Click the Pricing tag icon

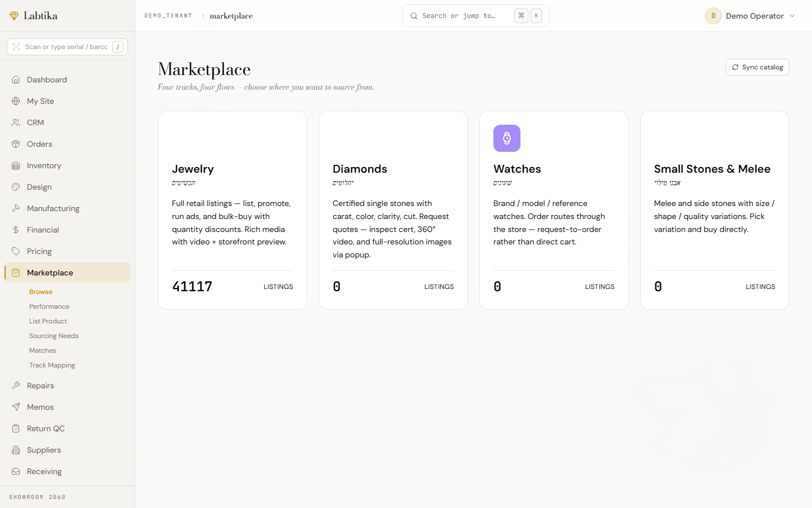point(16,251)
